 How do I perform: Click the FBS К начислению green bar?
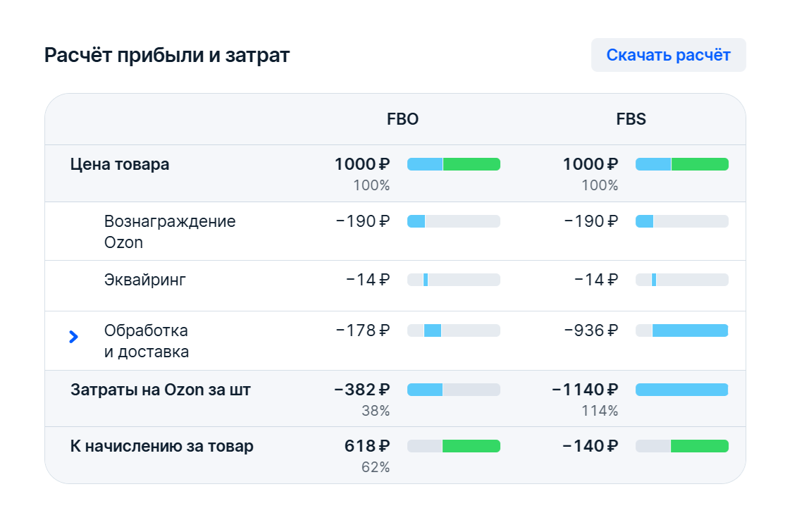(699, 446)
